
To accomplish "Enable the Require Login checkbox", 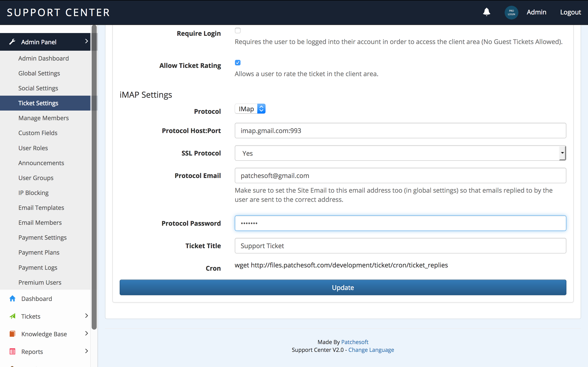I will click(x=238, y=31).
